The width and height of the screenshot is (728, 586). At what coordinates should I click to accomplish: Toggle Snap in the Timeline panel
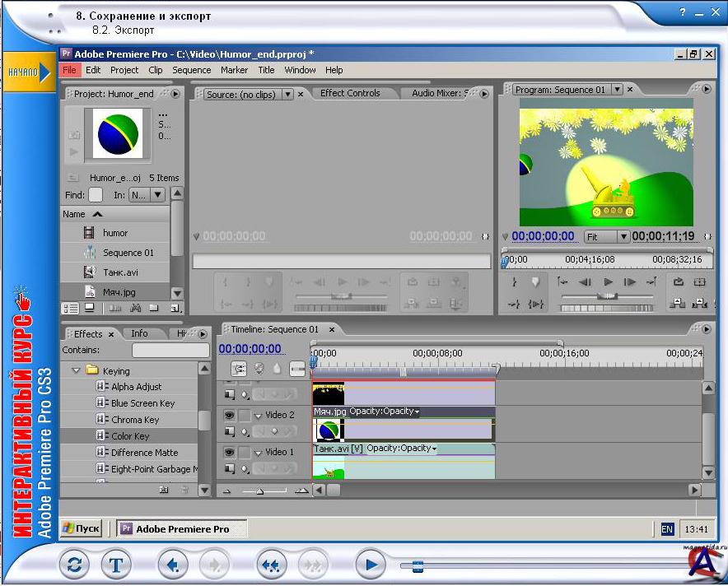click(239, 370)
